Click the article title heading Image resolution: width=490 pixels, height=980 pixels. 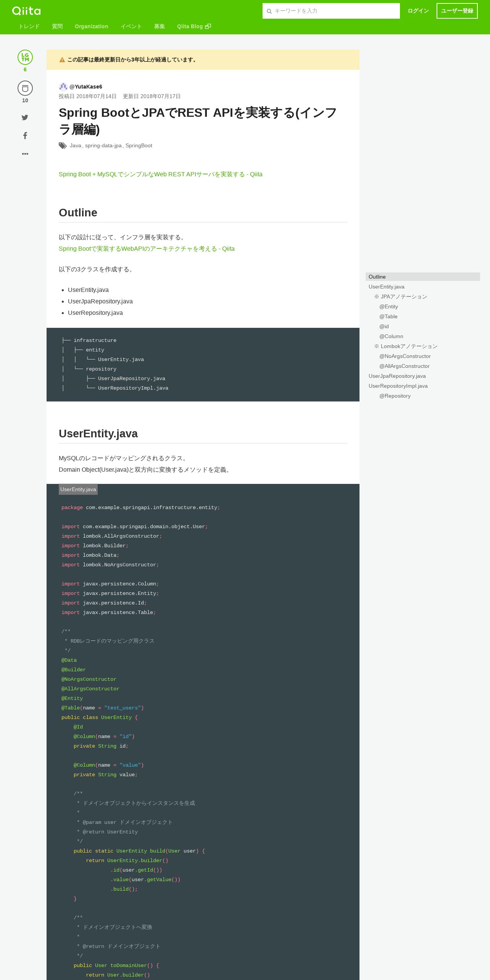(x=198, y=121)
